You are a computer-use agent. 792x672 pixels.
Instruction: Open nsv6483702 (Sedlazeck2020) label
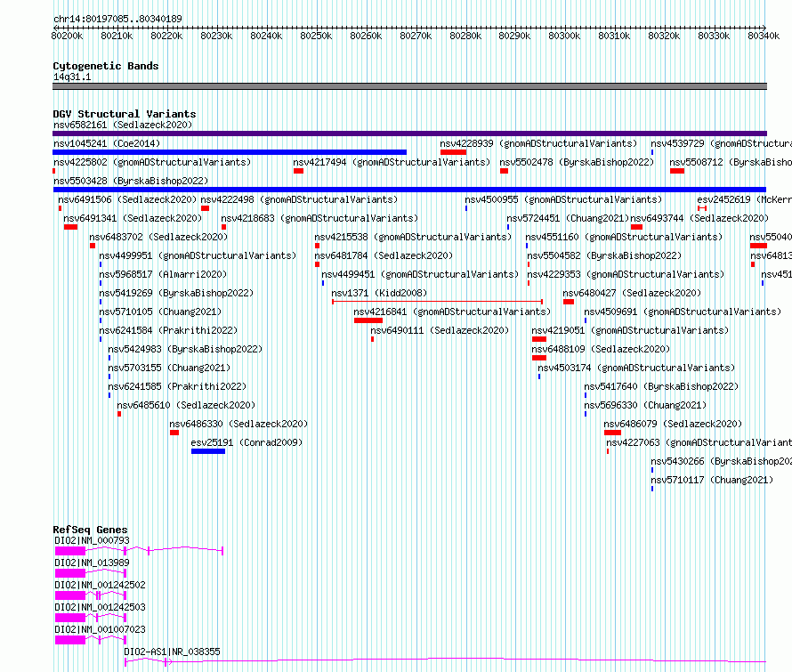pyautogui.click(x=158, y=237)
